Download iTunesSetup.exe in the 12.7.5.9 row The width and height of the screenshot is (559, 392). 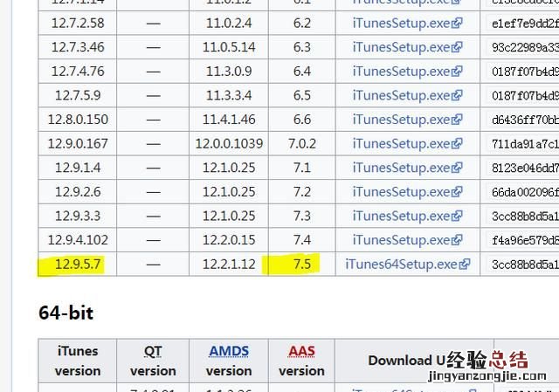point(407,95)
